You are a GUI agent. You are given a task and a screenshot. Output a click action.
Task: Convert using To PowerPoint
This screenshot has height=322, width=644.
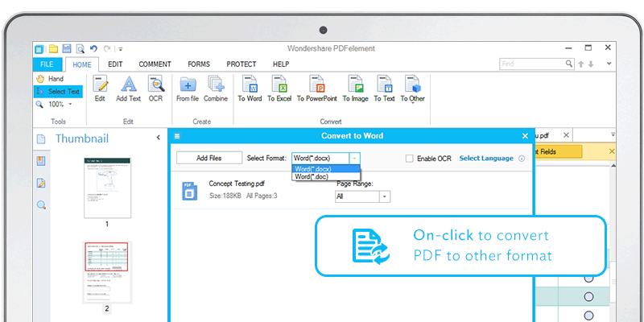(316, 89)
